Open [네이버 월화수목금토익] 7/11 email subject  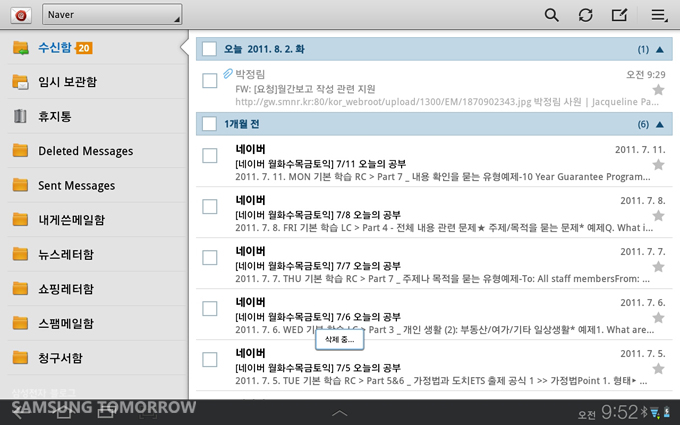click(x=320, y=164)
